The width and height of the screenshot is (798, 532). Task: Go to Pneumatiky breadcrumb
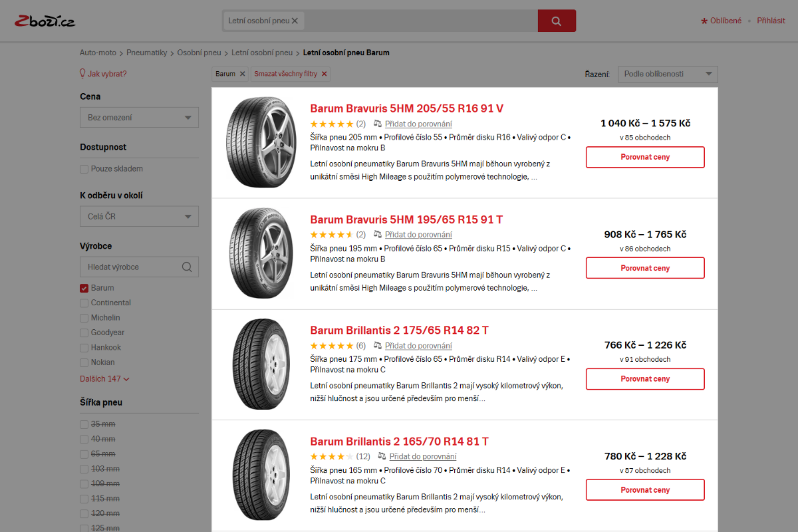click(147, 53)
